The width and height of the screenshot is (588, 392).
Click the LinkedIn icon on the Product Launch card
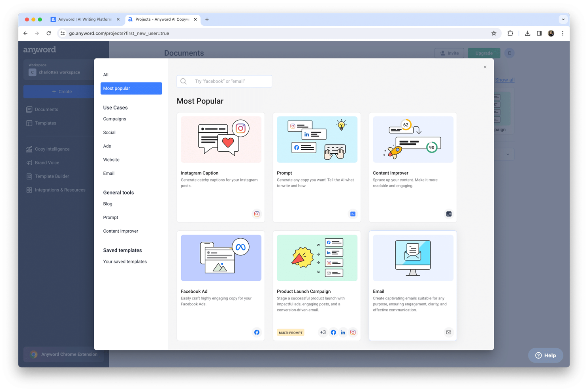343,332
